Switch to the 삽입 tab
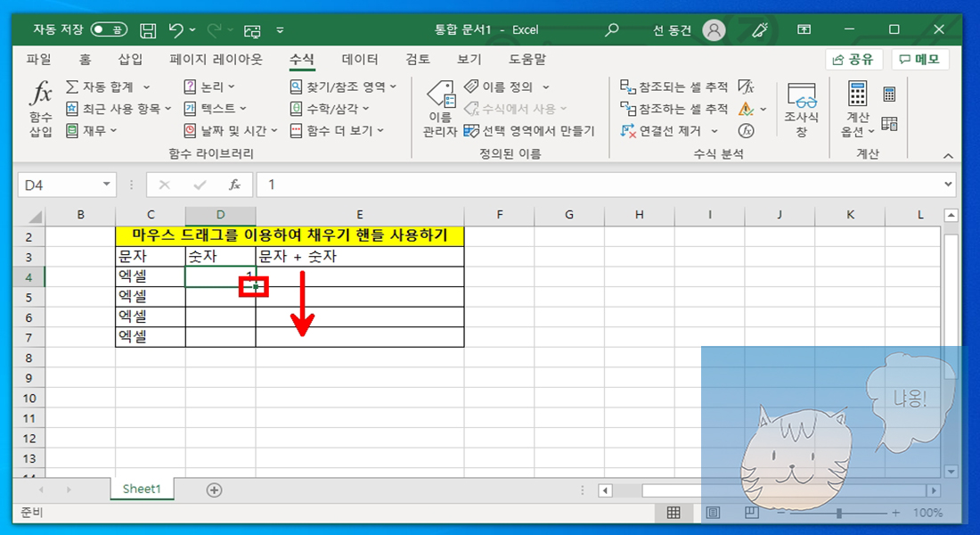Image resolution: width=980 pixels, height=535 pixels. coord(130,60)
